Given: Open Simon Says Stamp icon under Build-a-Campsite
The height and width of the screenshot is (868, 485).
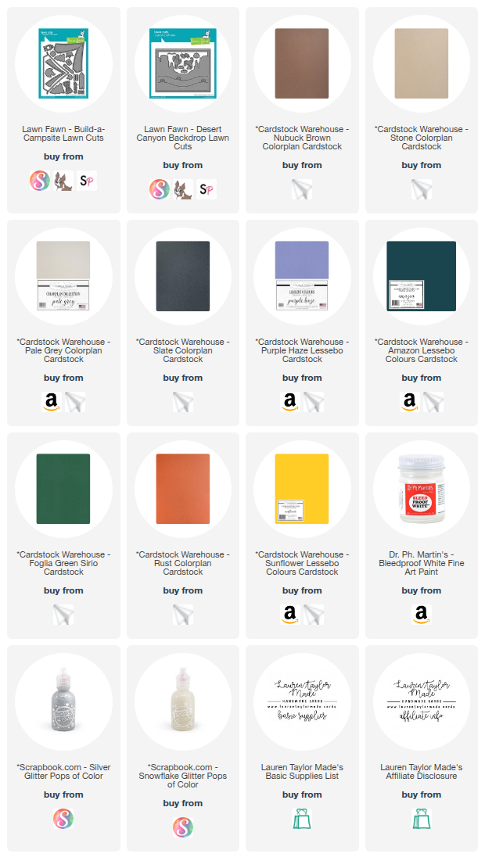Looking at the screenshot, I should coord(87,181).
